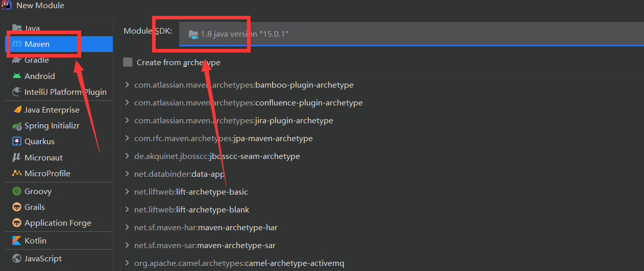644x271 pixels.
Task: Choose Java Enterprise module type
Action: coord(59,110)
